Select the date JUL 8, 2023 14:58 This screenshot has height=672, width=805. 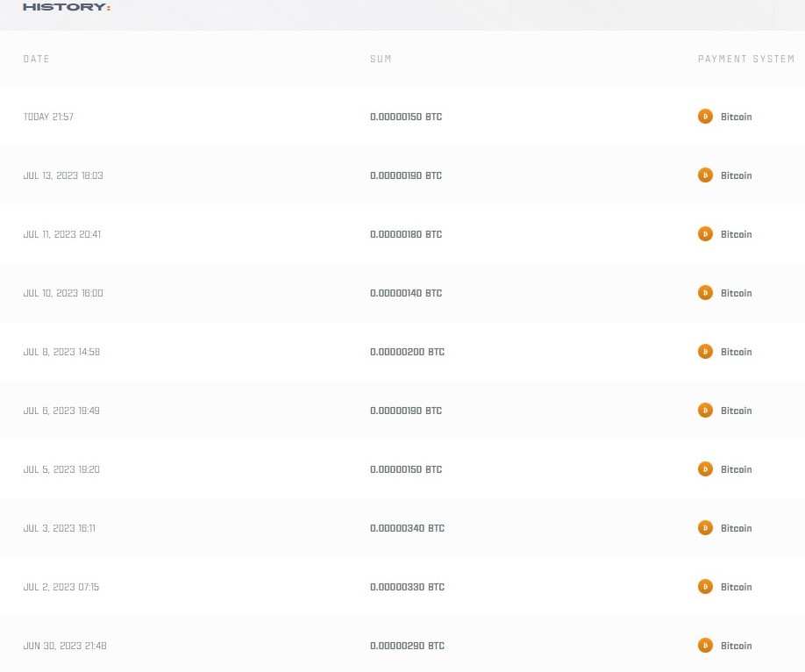click(61, 352)
